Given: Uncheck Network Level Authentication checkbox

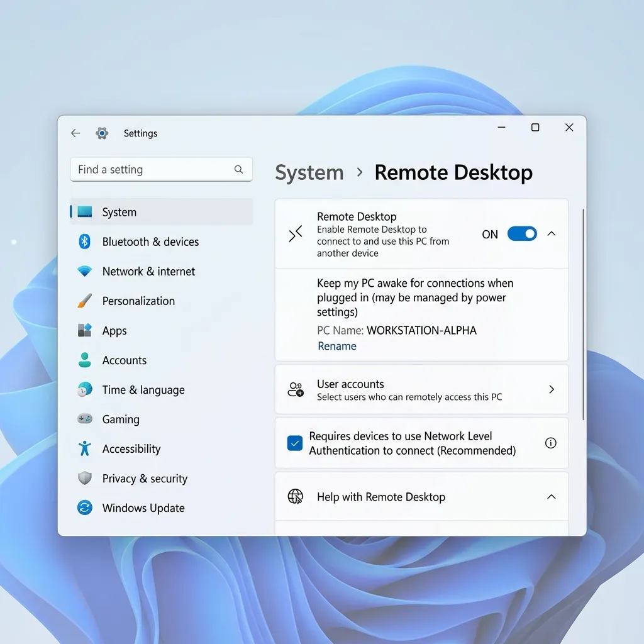Looking at the screenshot, I should point(295,443).
